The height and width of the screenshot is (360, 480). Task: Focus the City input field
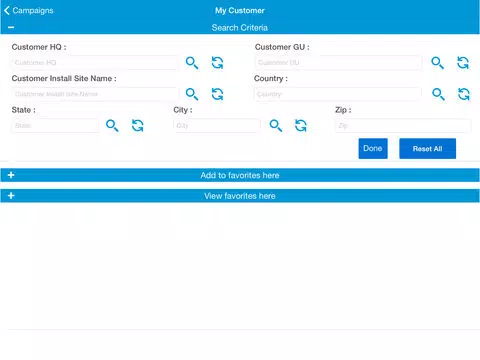tap(217, 126)
